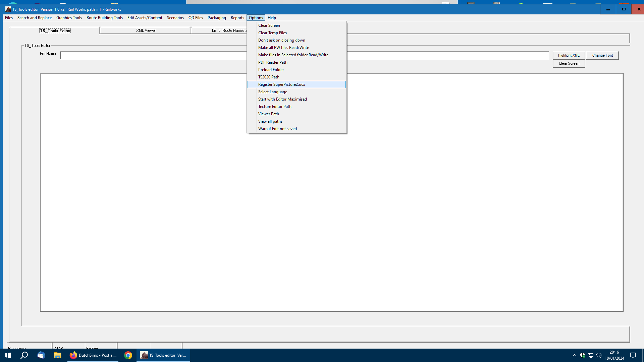644x362 pixels.
Task: Switch to the List of Route Names tab
Action: pyautogui.click(x=219, y=31)
